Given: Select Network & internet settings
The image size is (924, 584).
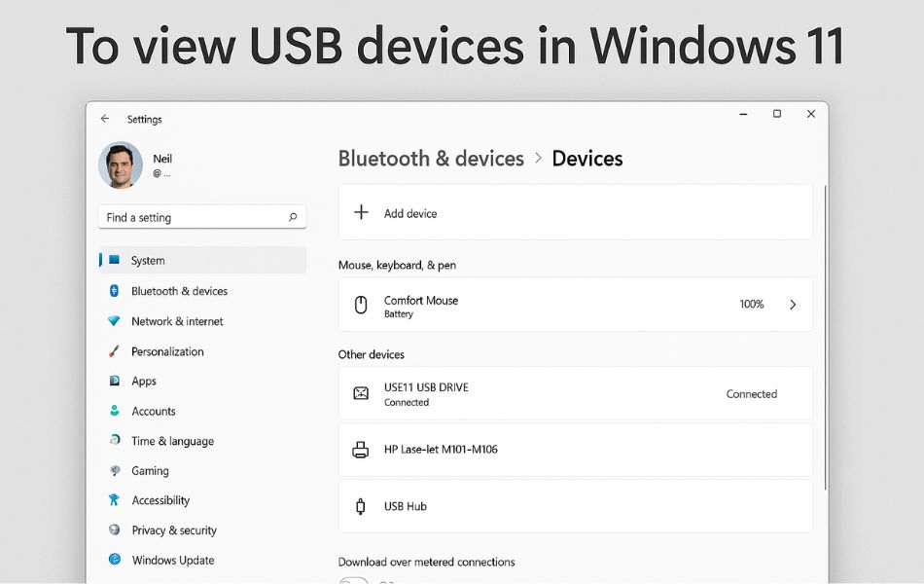Looking at the screenshot, I should pyautogui.click(x=179, y=320).
